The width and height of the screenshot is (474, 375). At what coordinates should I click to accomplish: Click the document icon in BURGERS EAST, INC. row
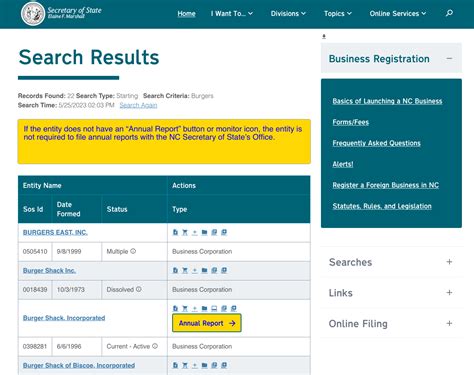(175, 232)
